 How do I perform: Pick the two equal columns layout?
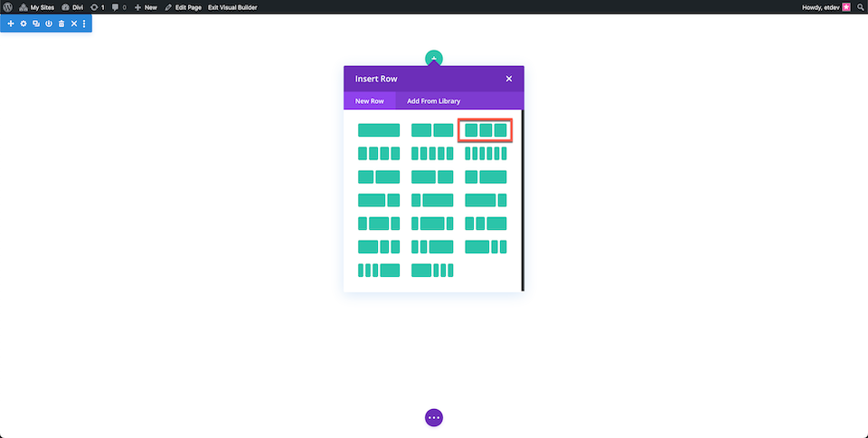[x=432, y=130]
